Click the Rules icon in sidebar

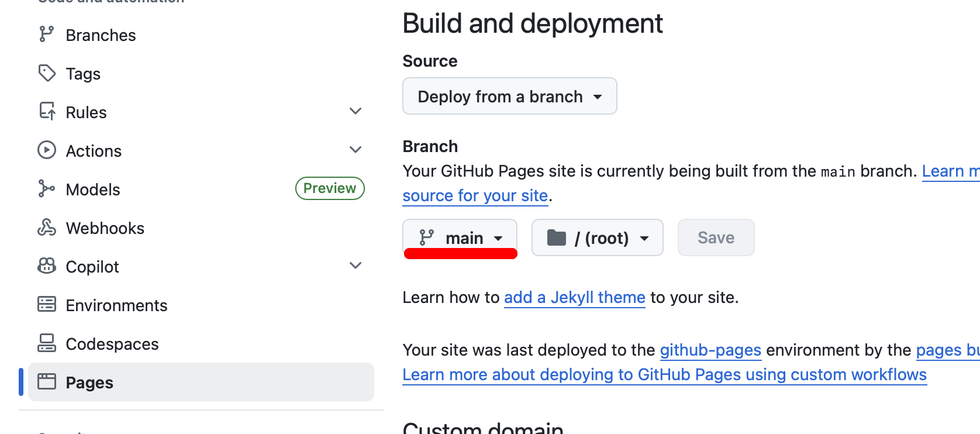click(x=47, y=111)
